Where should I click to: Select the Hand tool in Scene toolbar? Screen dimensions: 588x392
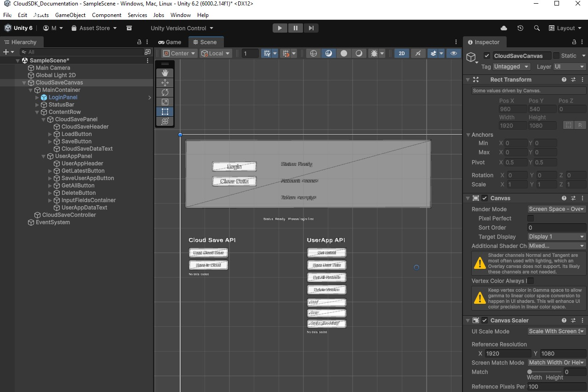point(165,73)
